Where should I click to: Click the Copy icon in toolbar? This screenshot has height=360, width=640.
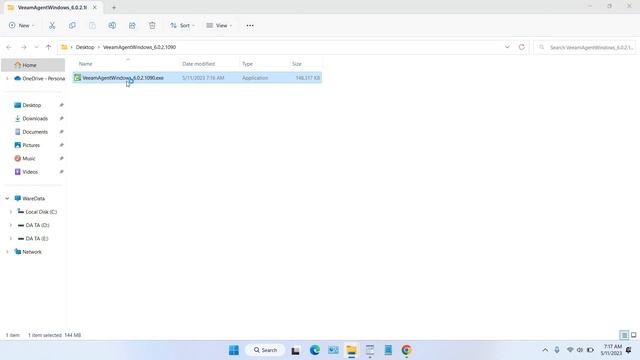[x=72, y=25]
